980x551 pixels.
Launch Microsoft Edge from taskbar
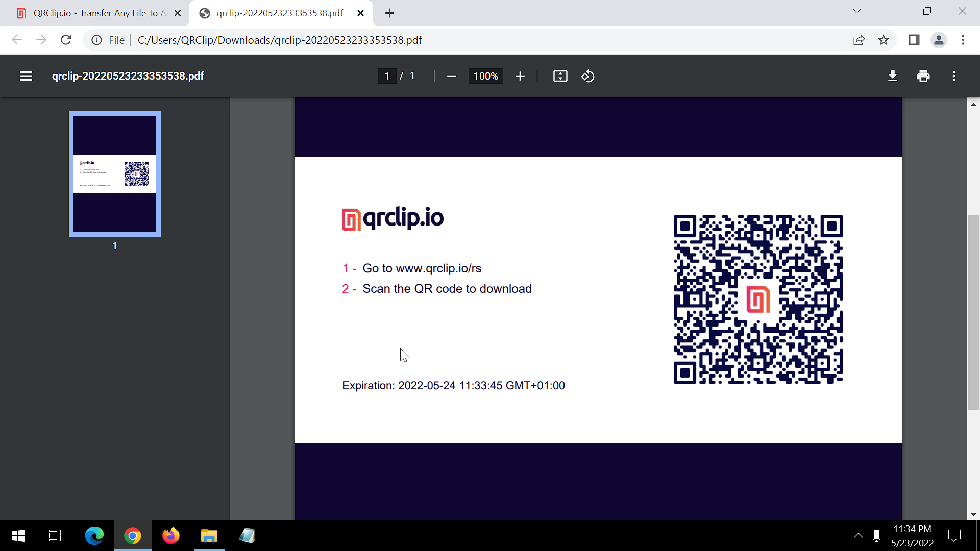click(x=94, y=536)
